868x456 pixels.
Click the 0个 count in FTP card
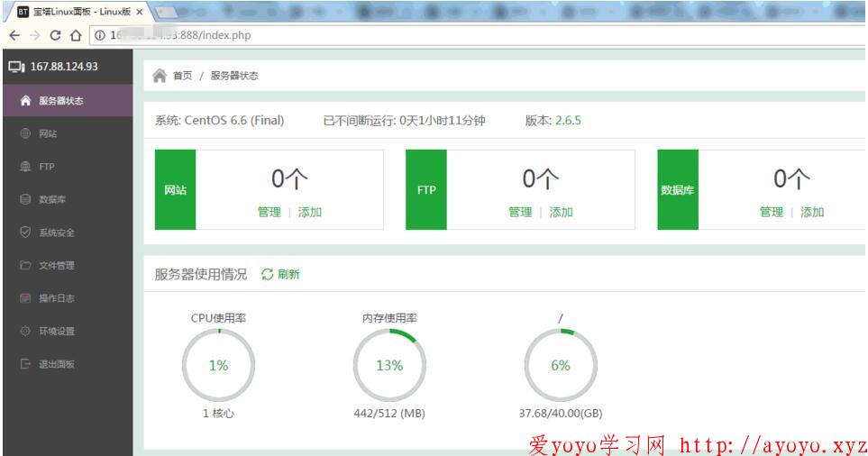(541, 178)
